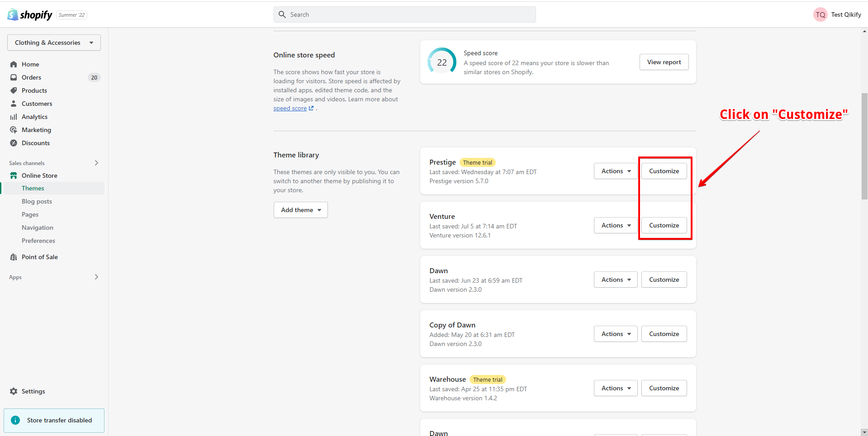
Task: Click the View report button
Action: [x=664, y=62]
